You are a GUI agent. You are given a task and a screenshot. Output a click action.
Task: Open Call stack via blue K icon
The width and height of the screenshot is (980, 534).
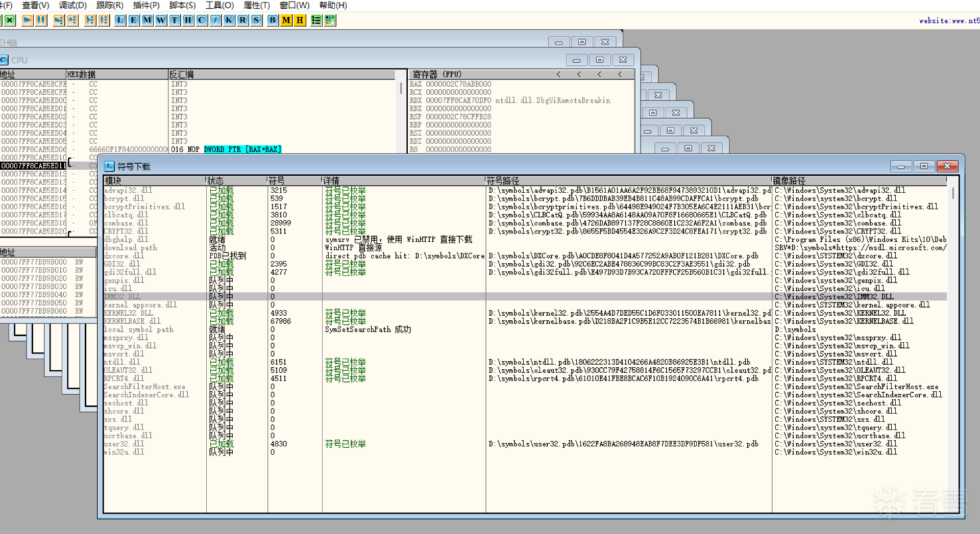pyautogui.click(x=229, y=20)
